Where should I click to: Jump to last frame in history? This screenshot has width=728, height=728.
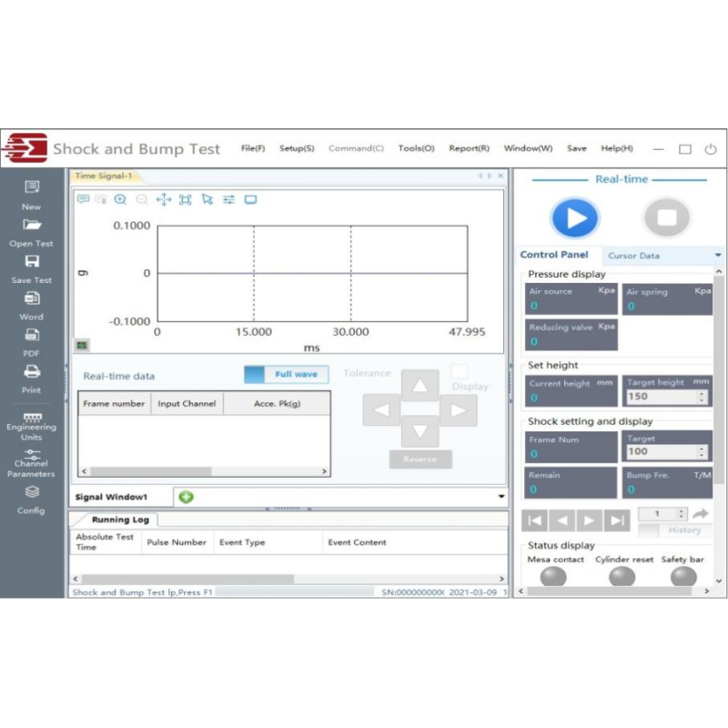(x=617, y=520)
